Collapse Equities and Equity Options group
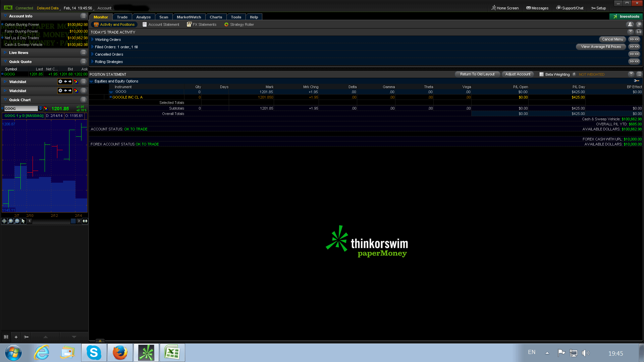 coord(91,81)
